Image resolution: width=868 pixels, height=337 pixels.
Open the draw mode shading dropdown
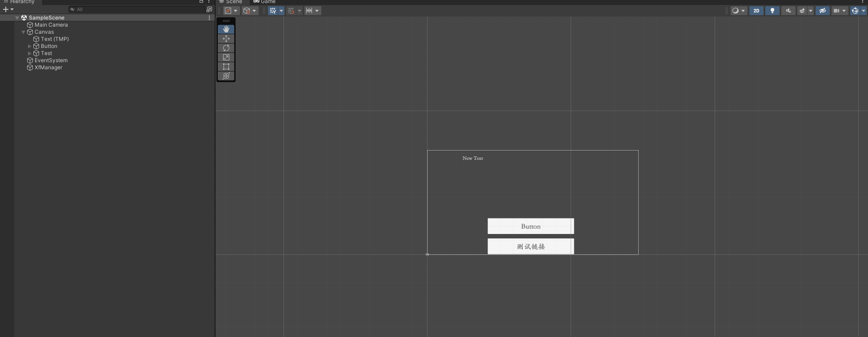pos(738,11)
